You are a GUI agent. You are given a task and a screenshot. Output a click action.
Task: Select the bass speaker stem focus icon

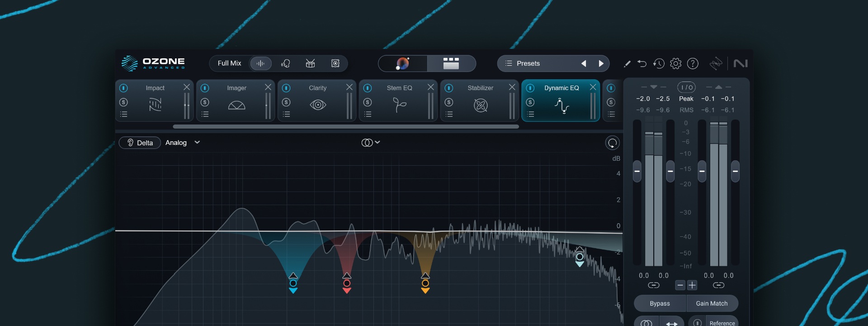(x=335, y=63)
